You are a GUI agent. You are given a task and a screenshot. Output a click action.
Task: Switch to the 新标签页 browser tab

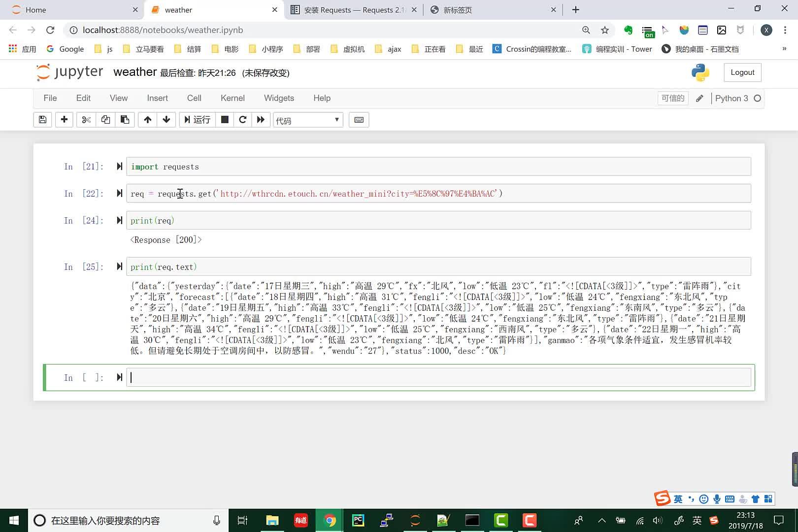coord(493,10)
